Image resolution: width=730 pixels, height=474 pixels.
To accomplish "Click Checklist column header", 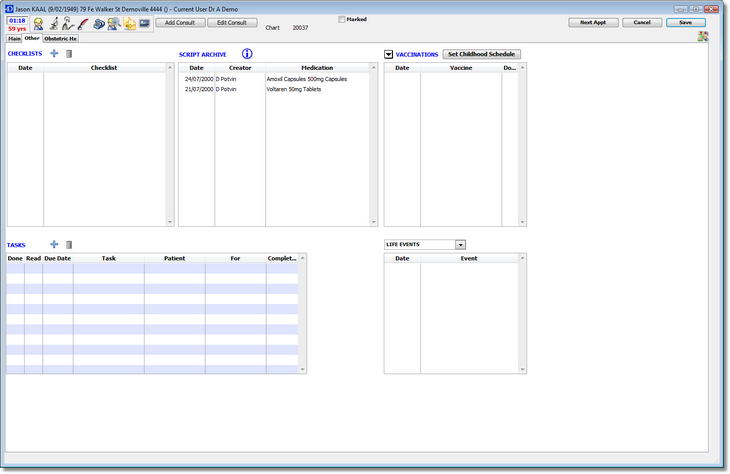I will point(104,68).
